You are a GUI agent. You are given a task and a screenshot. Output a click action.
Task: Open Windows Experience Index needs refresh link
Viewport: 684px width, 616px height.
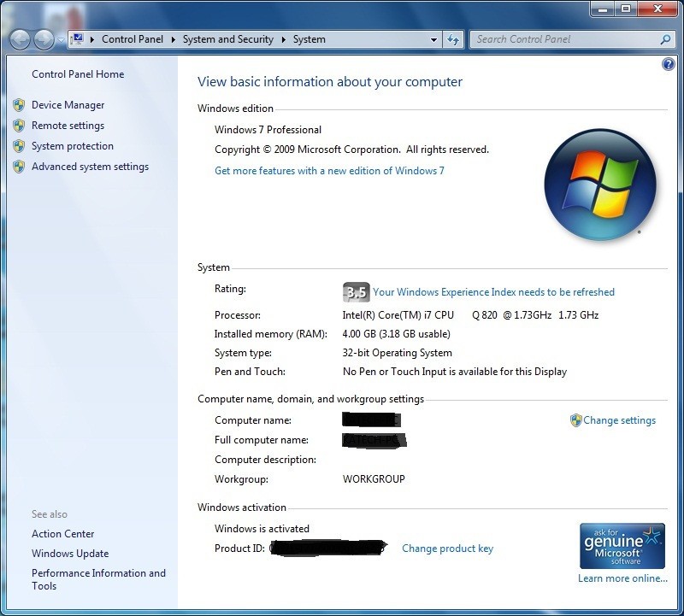tap(494, 292)
